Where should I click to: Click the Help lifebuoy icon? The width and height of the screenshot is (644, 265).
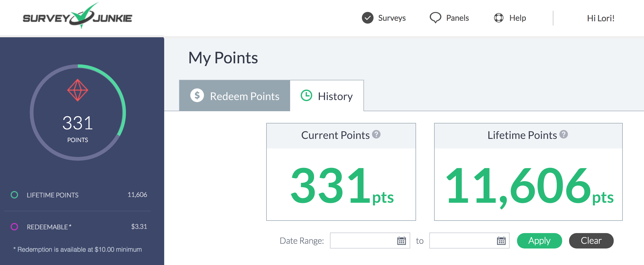[498, 18]
